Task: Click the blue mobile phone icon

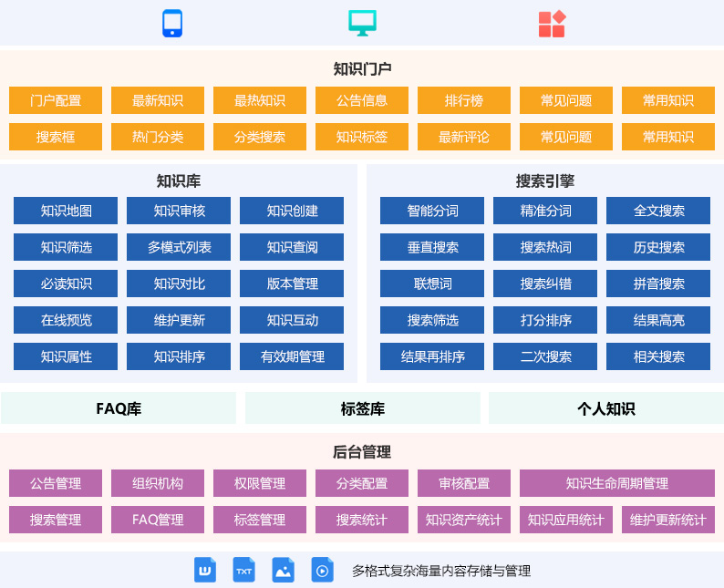Action: point(172,24)
